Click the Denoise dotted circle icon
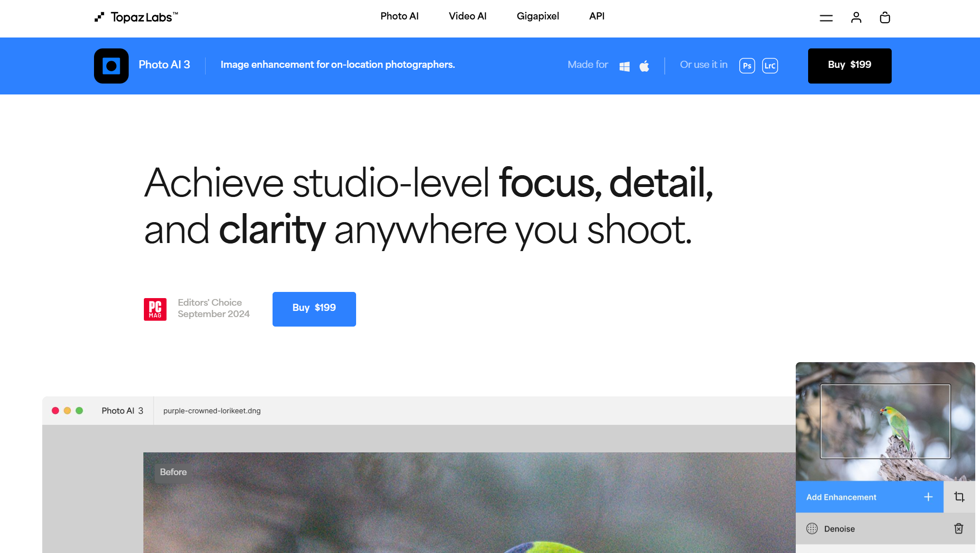This screenshot has width=980, height=553. coord(812,529)
